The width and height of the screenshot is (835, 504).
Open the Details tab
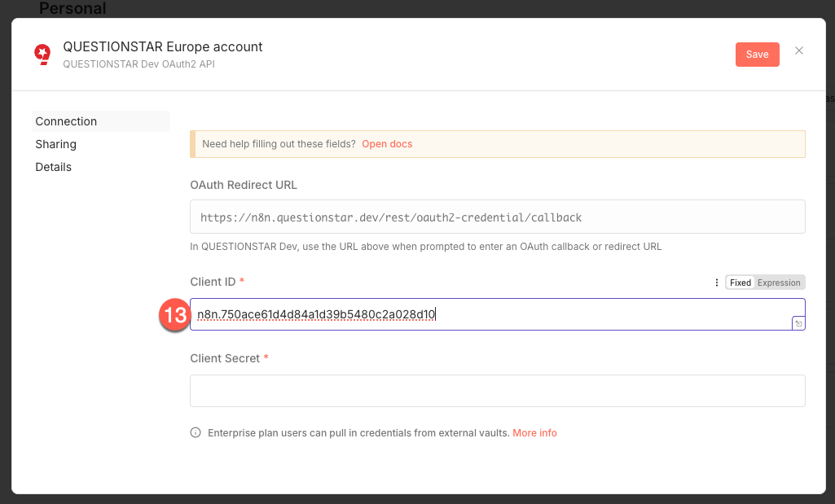(53, 167)
